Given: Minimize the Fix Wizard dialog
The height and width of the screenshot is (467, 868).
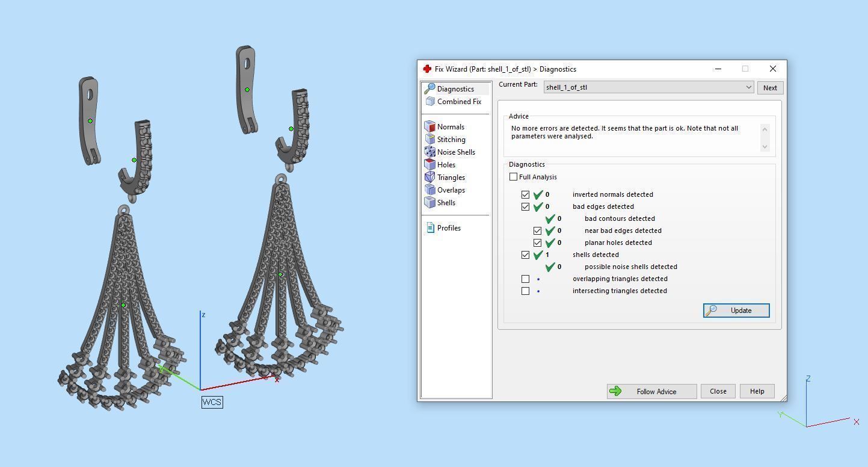Looking at the screenshot, I should (718, 69).
